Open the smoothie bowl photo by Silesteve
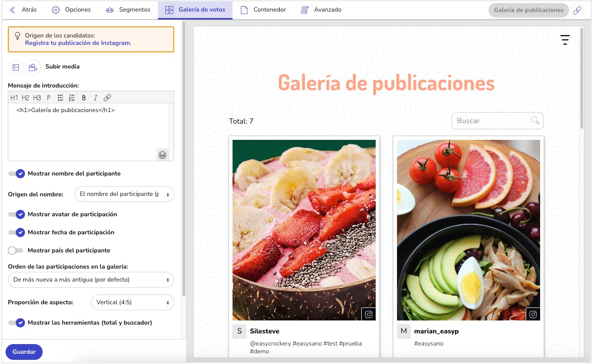 [x=304, y=230]
